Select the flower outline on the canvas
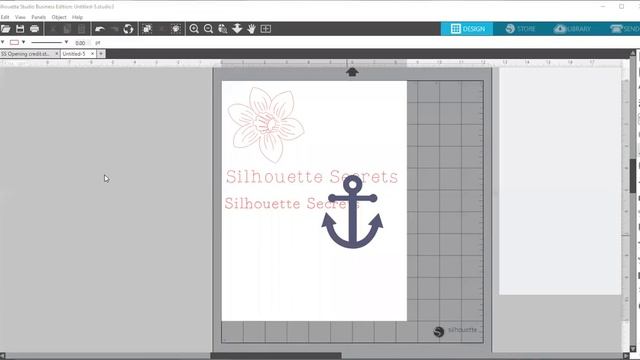 tap(266, 125)
